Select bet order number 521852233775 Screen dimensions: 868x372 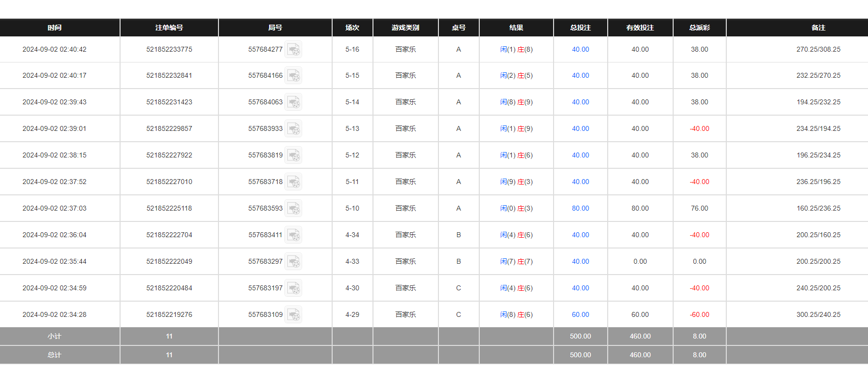click(169, 50)
